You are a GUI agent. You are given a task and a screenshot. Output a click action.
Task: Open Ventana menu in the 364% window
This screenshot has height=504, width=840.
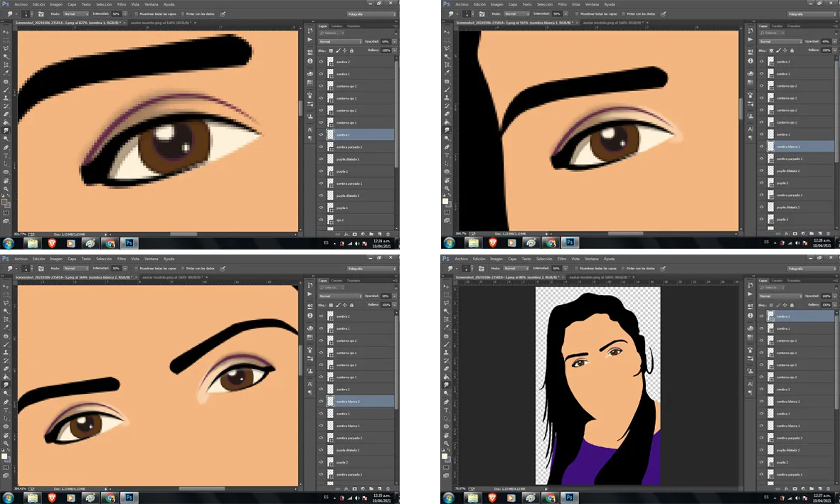click(151, 259)
